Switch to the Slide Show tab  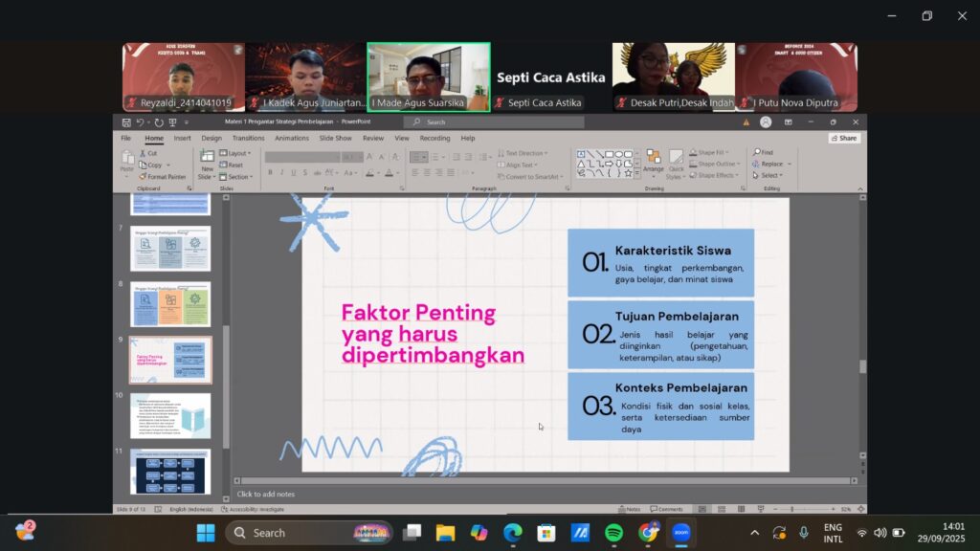click(x=335, y=138)
